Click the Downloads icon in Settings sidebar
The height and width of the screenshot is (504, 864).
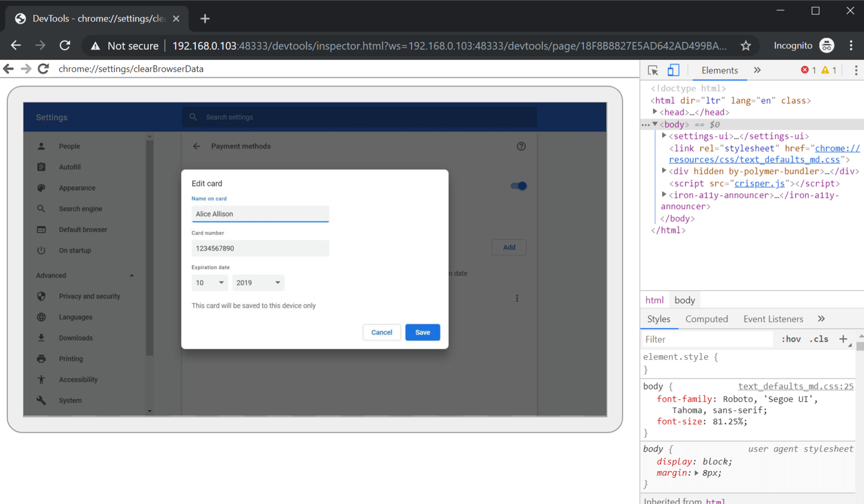41,338
